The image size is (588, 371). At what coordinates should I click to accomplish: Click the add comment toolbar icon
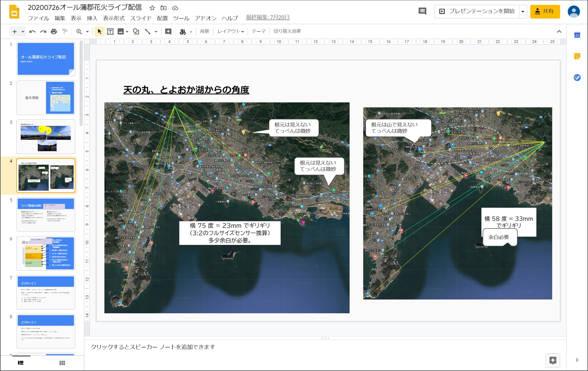click(x=168, y=32)
